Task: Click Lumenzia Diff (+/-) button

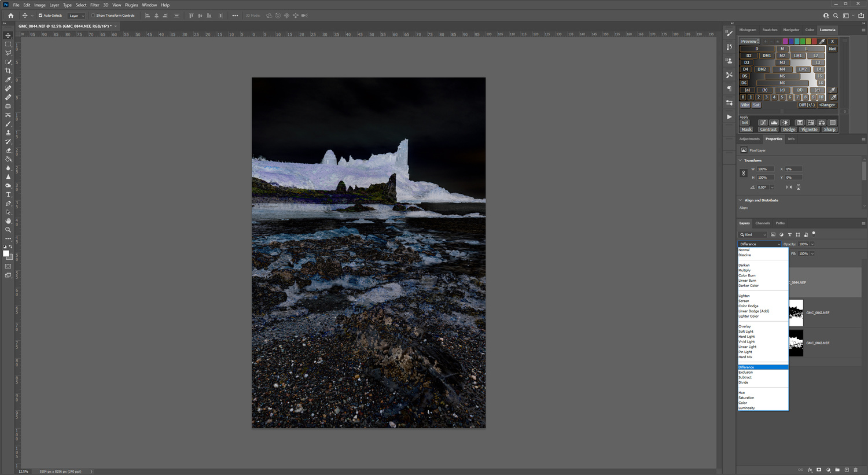Action: [807, 105]
